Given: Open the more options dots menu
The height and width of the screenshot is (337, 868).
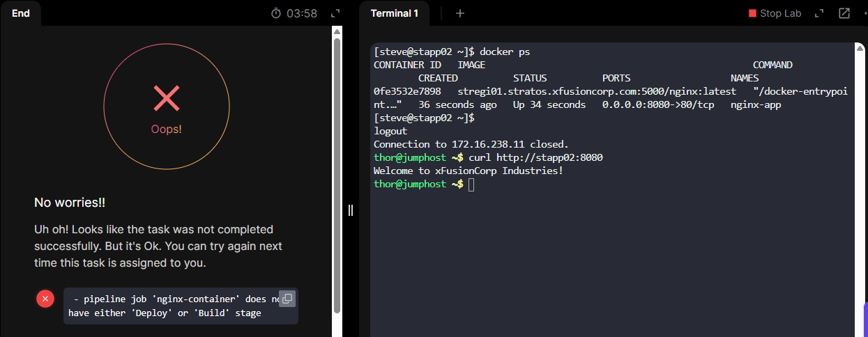Looking at the screenshot, I should [x=865, y=13].
